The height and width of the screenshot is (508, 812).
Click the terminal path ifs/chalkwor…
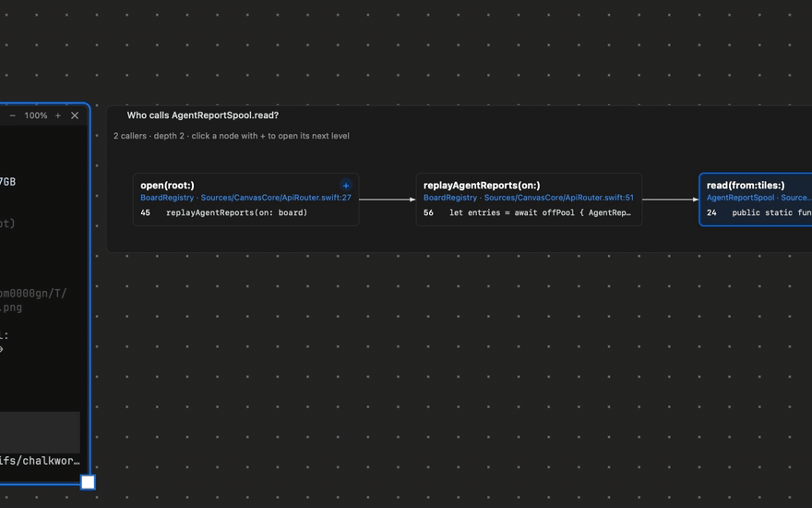click(40, 461)
